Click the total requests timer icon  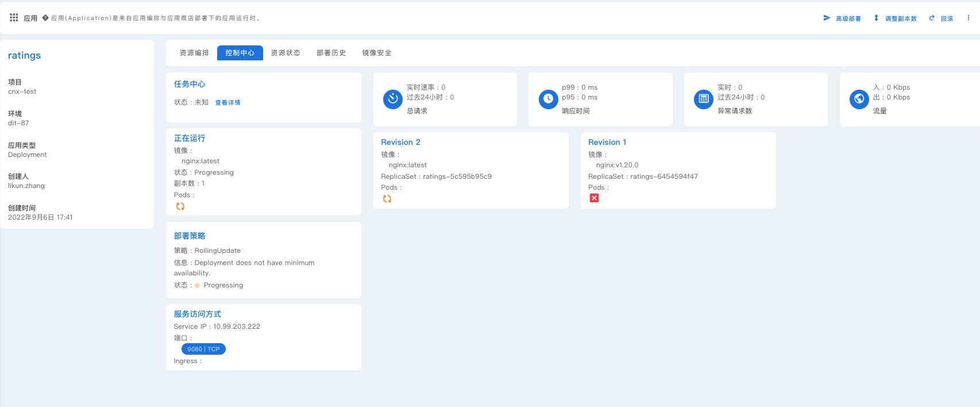pyautogui.click(x=393, y=99)
